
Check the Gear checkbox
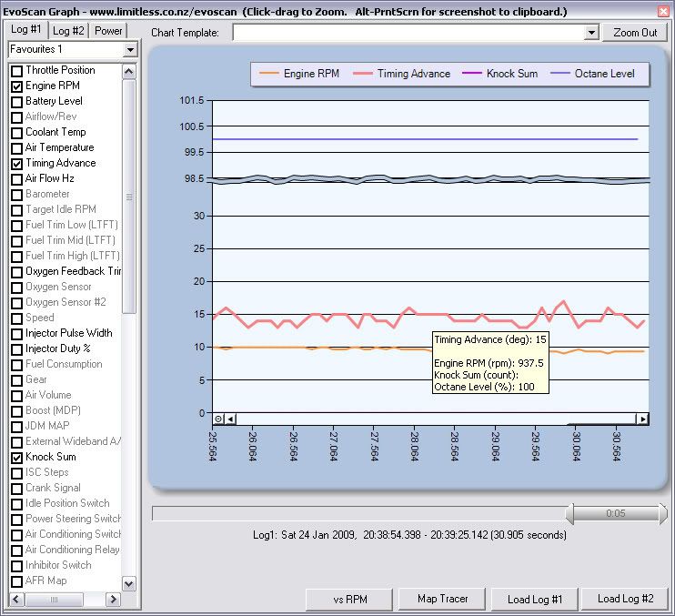[16, 380]
